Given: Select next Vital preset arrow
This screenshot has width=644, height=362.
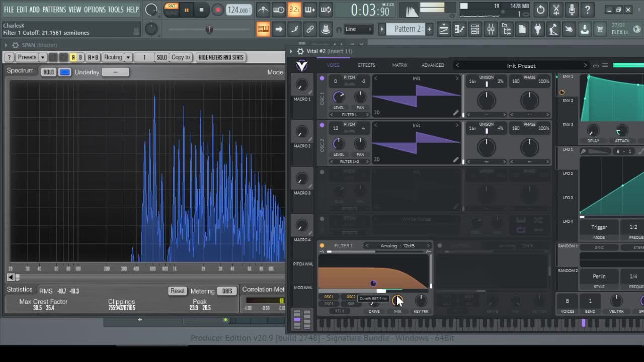Looking at the screenshot, I should pos(585,65).
